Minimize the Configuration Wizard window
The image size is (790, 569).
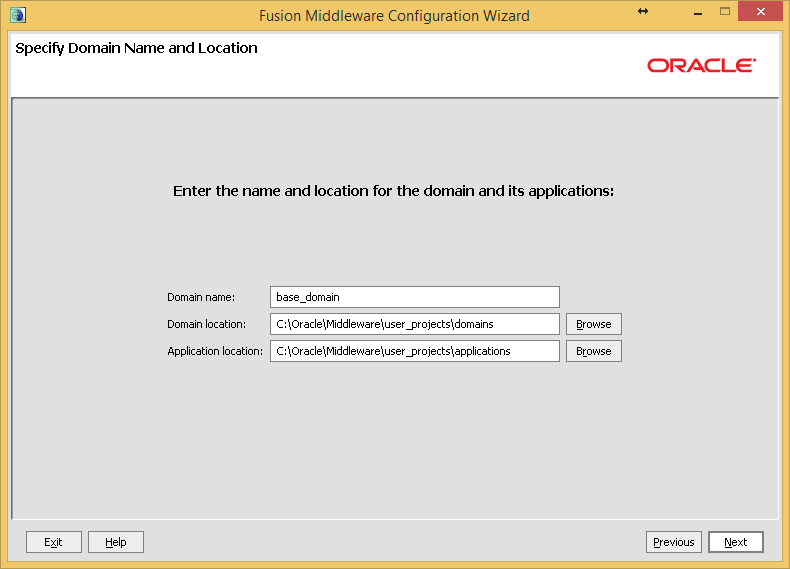point(698,12)
